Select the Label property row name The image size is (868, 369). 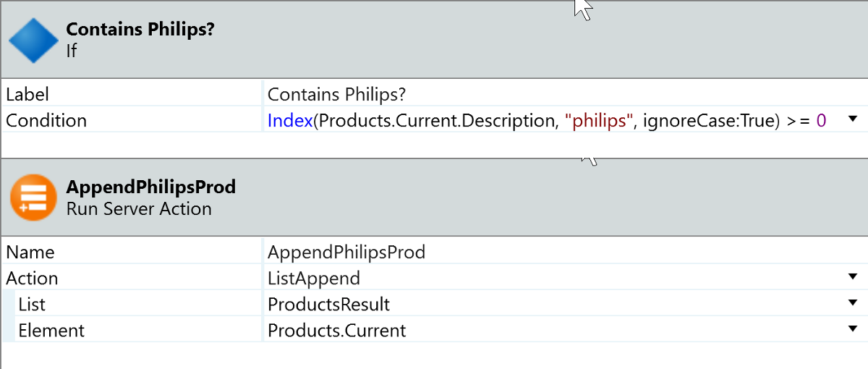click(x=27, y=94)
